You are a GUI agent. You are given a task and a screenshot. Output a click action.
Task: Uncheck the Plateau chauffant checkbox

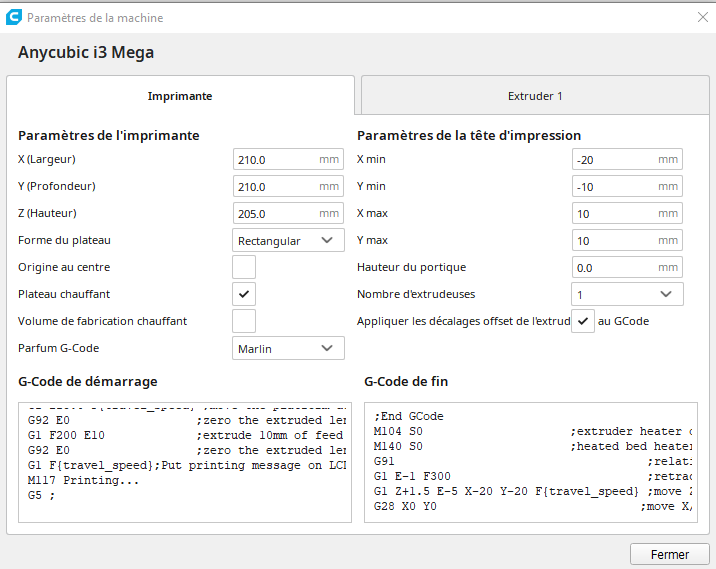[x=244, y=294]
